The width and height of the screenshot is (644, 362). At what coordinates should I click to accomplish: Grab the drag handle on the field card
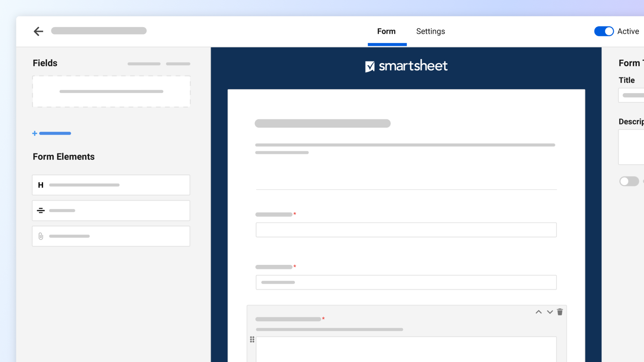(x=252, y=339)
